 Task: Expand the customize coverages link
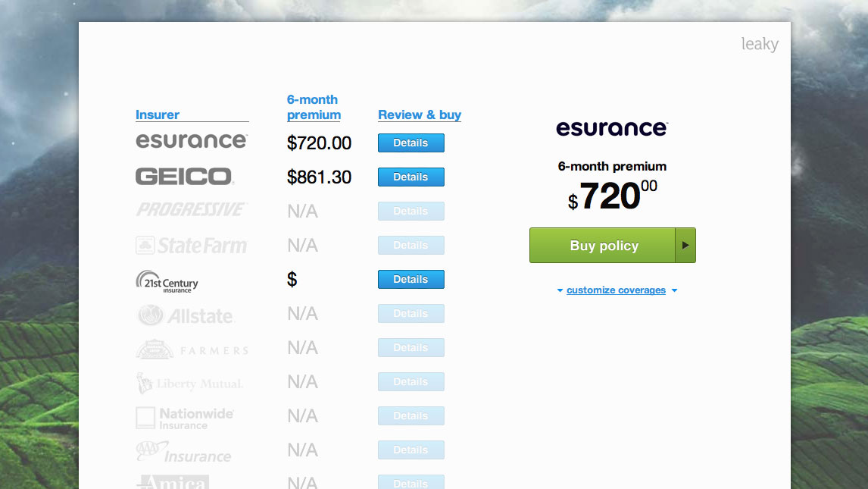point(616,290)
